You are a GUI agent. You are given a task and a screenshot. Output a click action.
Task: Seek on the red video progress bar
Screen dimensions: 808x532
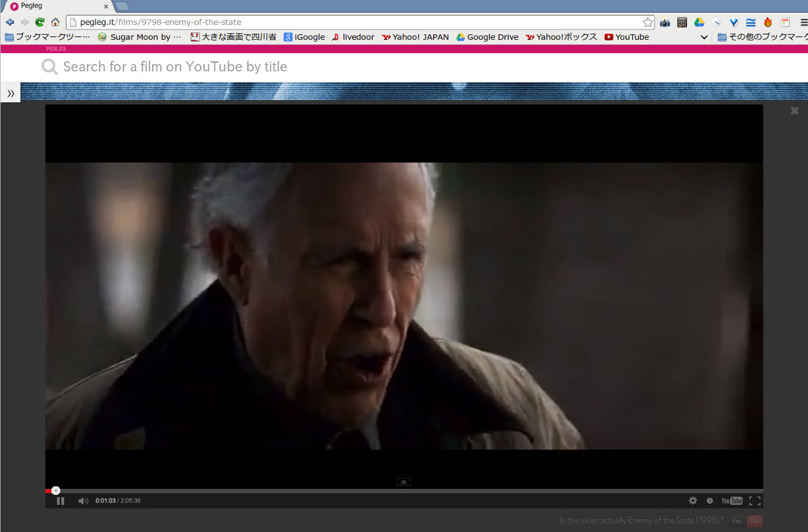(x=404, y=491)
